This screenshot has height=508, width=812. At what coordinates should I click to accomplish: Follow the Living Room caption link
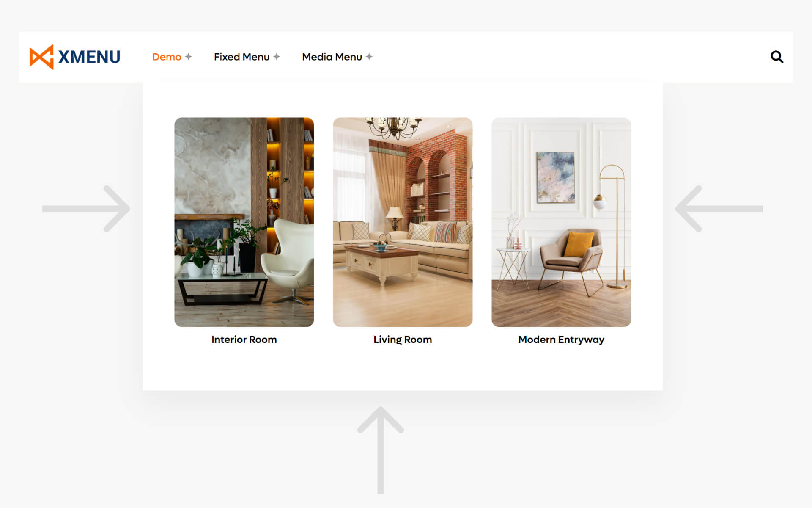point(403,340)
